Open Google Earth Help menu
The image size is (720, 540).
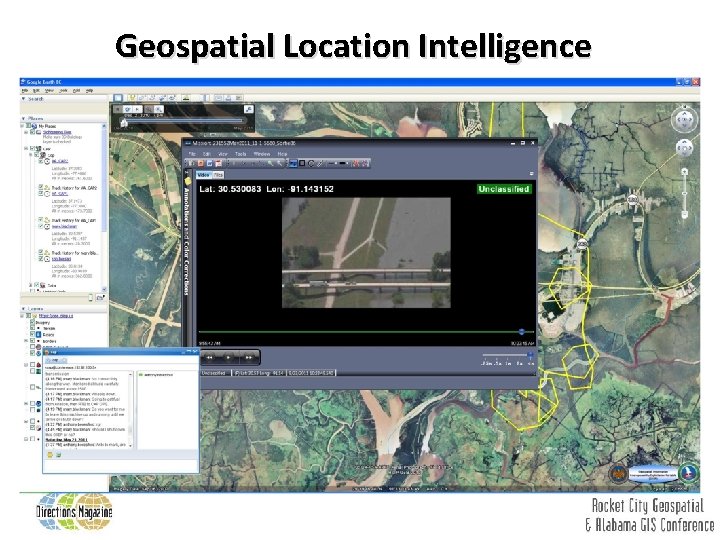pos(89,90)
